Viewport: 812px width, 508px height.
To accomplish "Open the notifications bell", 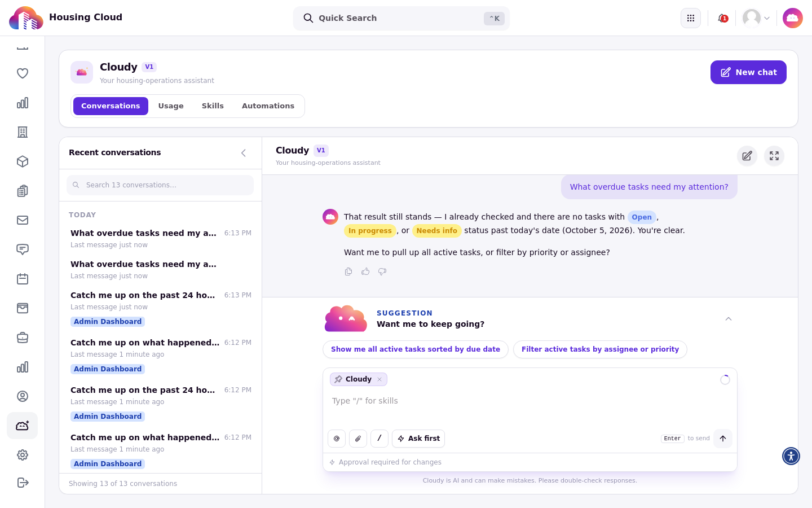I will point(722,18).
